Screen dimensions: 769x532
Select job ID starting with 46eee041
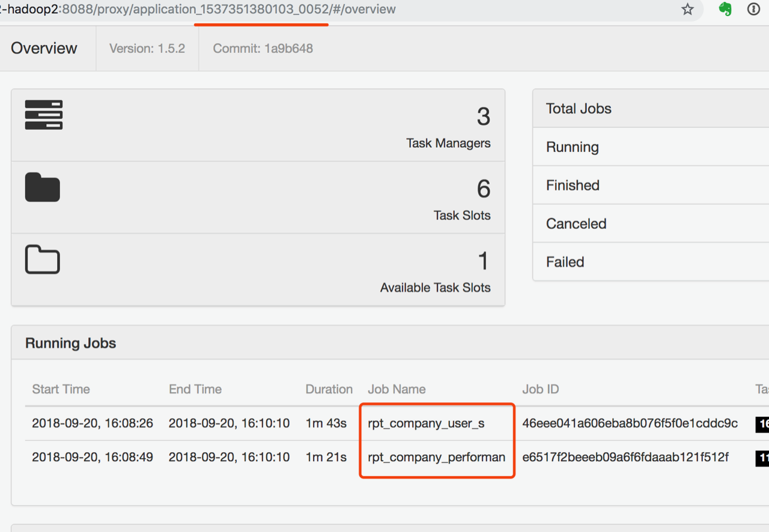pos(630,423)
